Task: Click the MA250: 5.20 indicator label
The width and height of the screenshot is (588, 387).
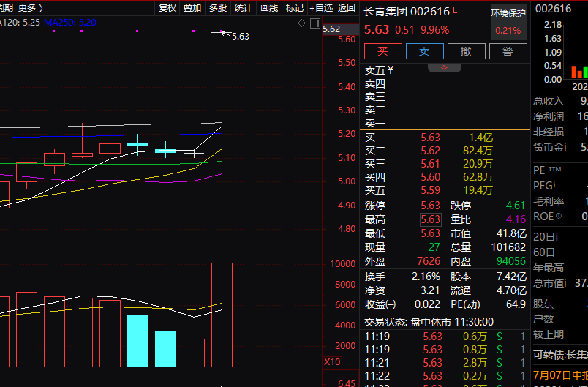Action: point(69,23)
